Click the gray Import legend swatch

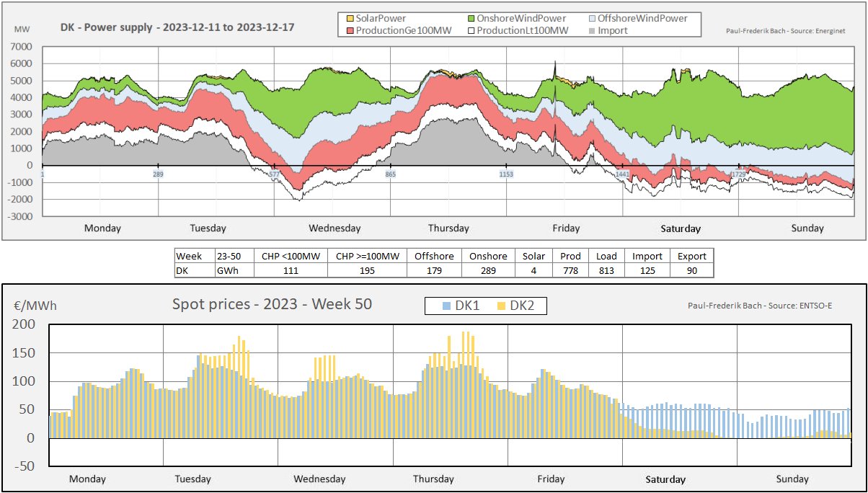pyautogui.click(x=593, y=30)
